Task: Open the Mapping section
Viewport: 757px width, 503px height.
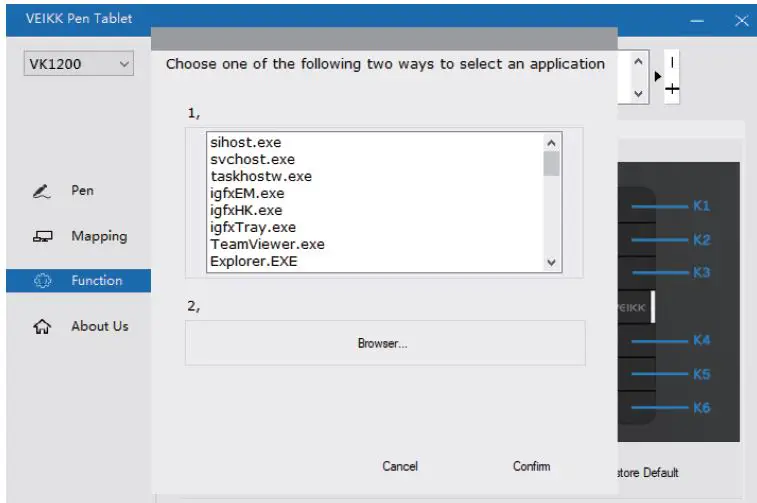Action: [99, 236]
